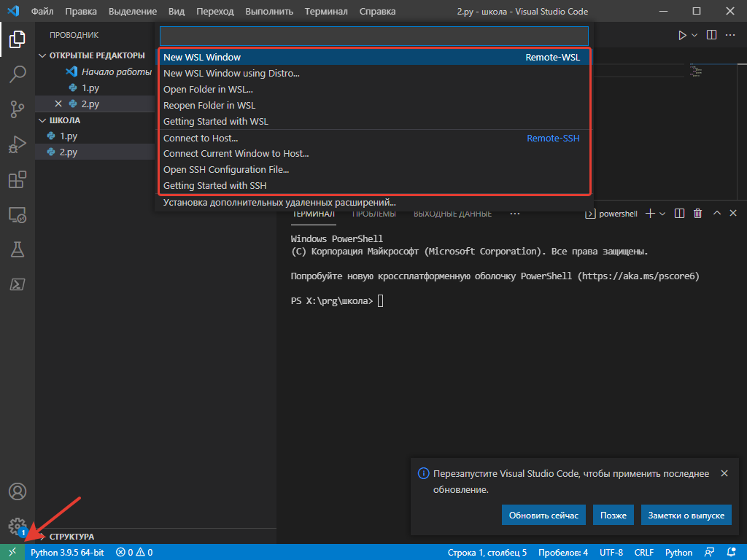
Task: Open the feedback icon in status bar
Action: point(709,553)
